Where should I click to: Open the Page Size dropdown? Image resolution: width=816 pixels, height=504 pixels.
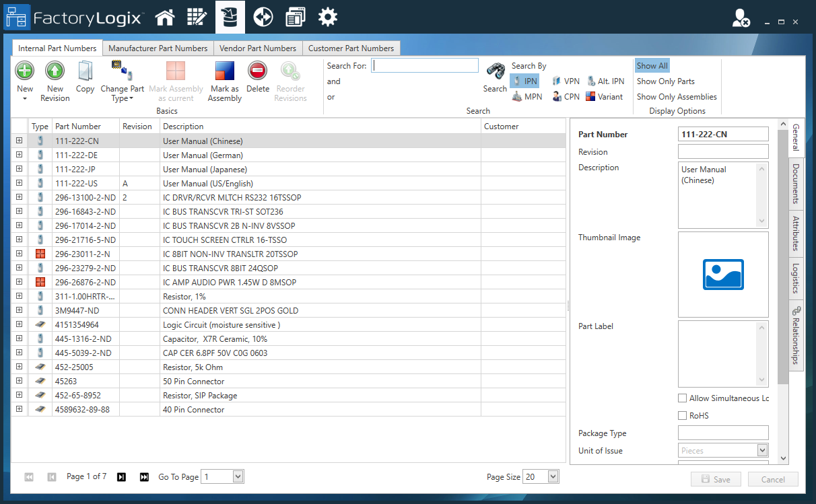(x=553, y=477)
